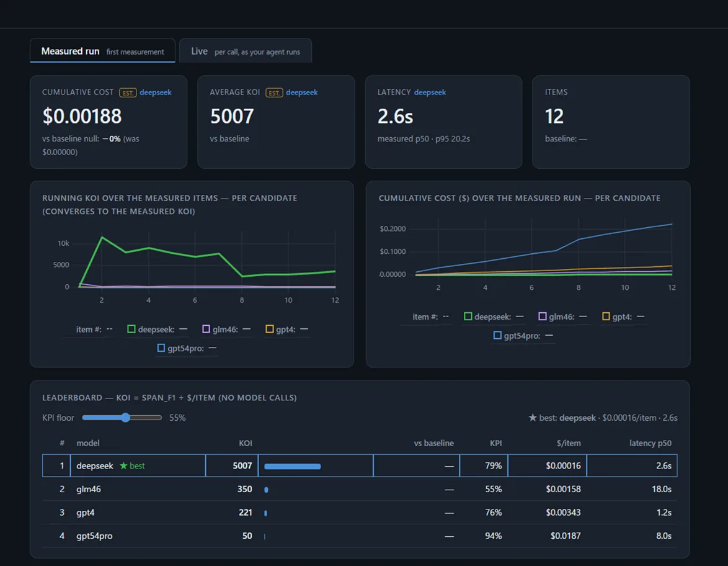
Task: Click the glm46 KOI bar
Action: (x=267, y=490)
